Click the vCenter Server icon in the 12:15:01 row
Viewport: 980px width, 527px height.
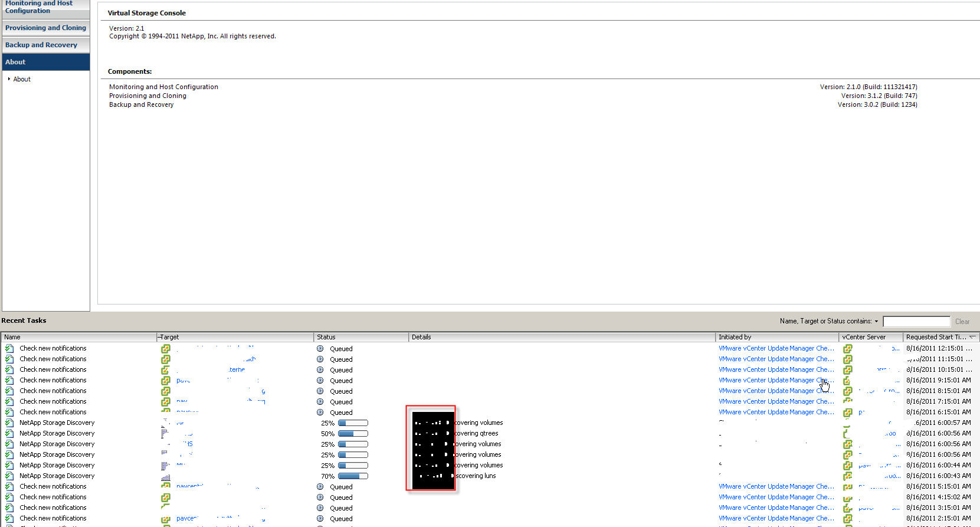point(848,349)
